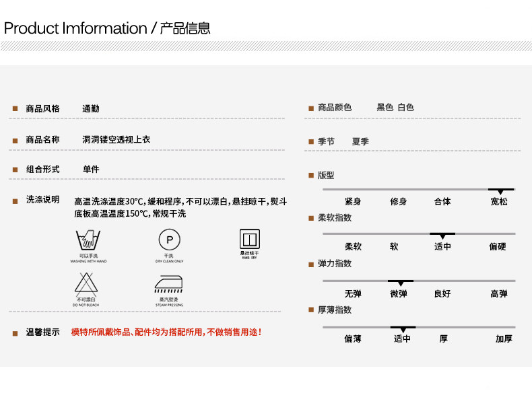The height and width of the screenshot is (393, 532).
Task: Click the 偏硬 softness option
Action: (x=498, y=246)
